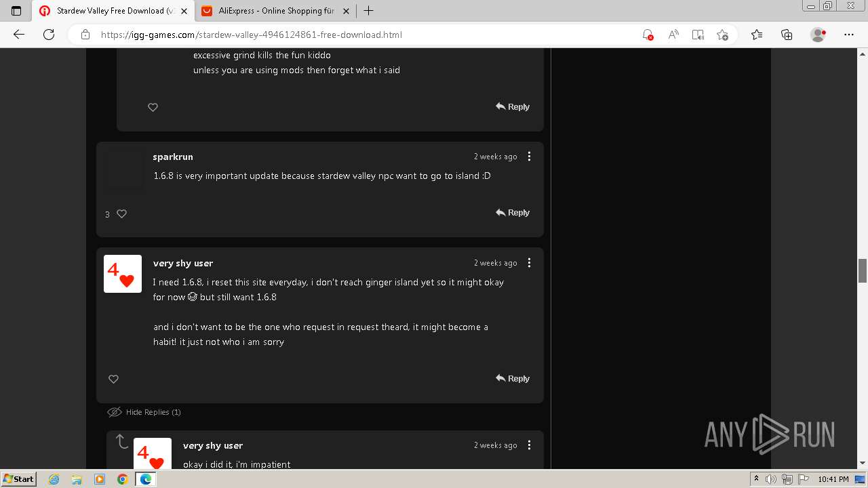Viewport: 868px width, 488px height.
Task: Open the tracking prevention notification icon
Action: 648,35
